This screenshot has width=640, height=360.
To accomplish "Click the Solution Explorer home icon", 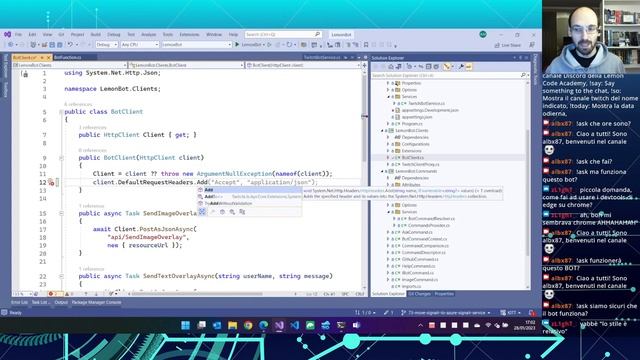I will pos(391,67).
